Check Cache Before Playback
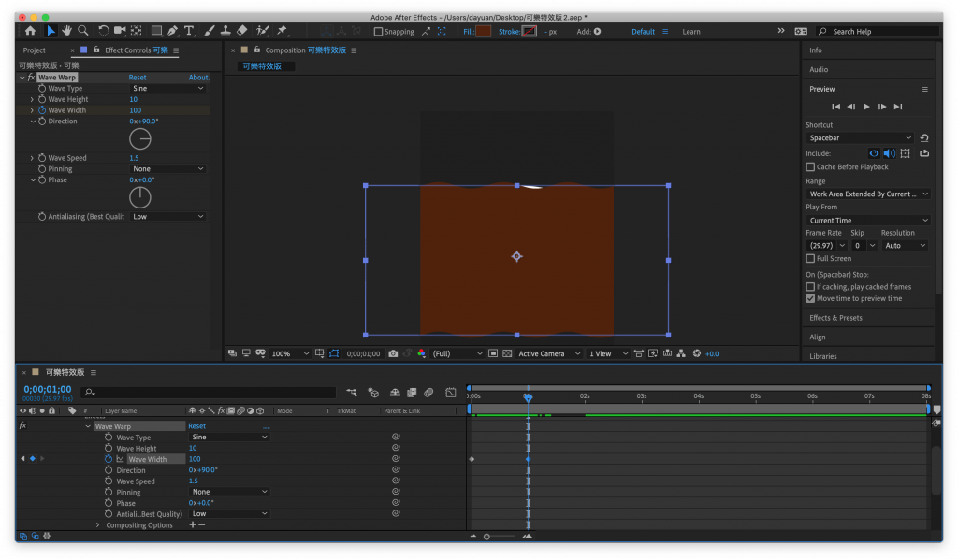This screenshot has width=958, height=560. pos(810,167)
